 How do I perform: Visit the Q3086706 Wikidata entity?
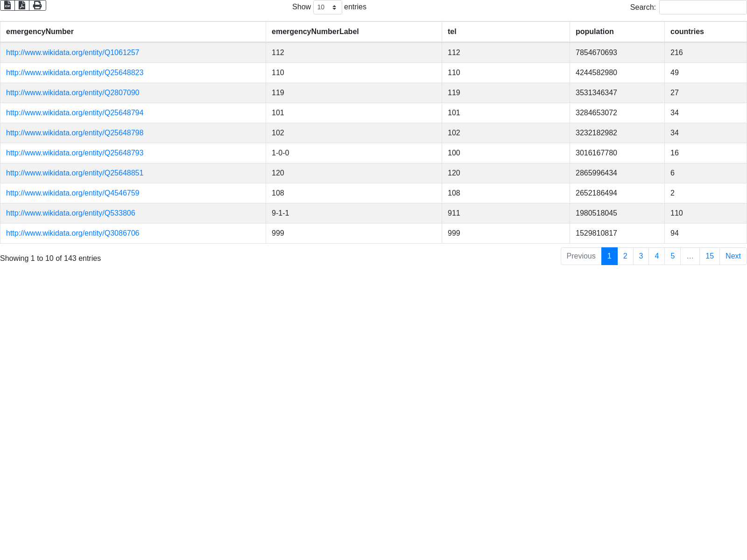pos(72,233)
